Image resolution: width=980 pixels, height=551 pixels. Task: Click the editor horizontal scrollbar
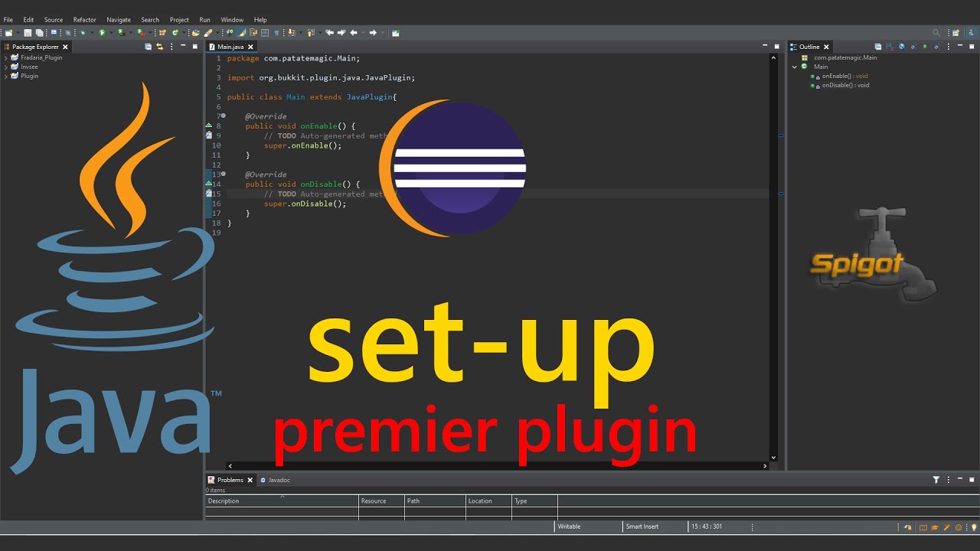click(x=498, y=465)
